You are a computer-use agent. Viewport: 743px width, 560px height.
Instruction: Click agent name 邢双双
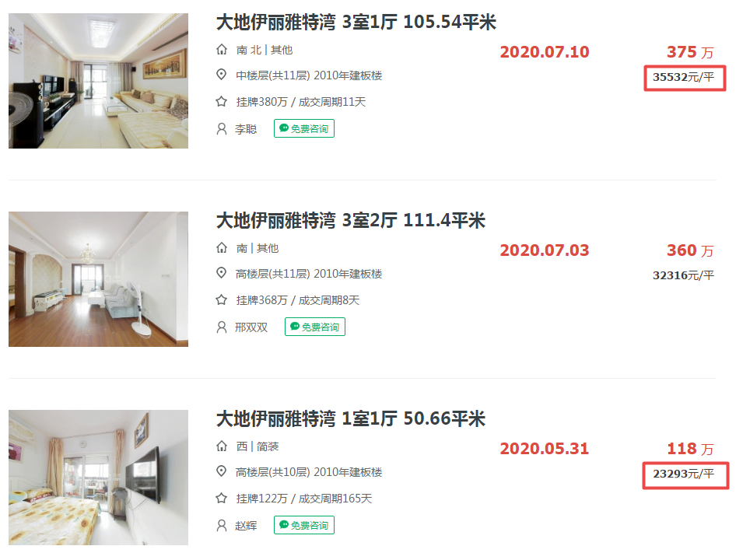251,327
